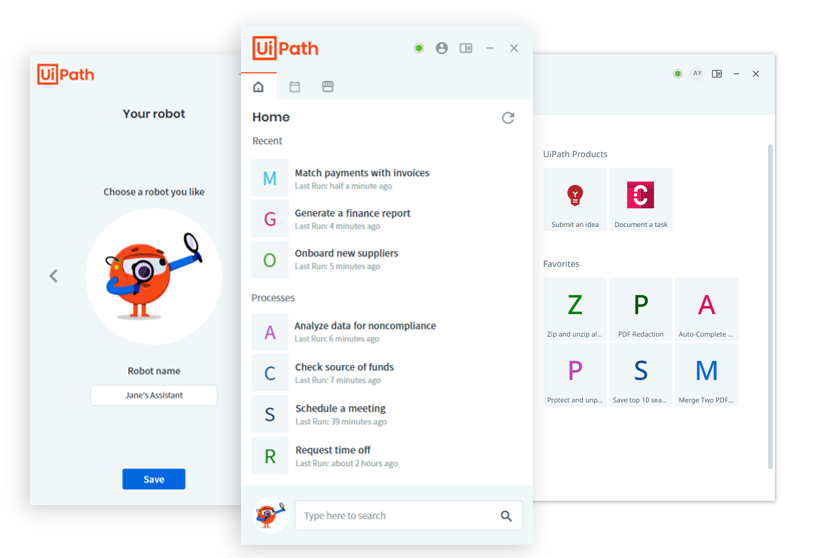Click the green connection status dot in front window
This screenshot has width=837, height=558.
click(x=419, y=48)
